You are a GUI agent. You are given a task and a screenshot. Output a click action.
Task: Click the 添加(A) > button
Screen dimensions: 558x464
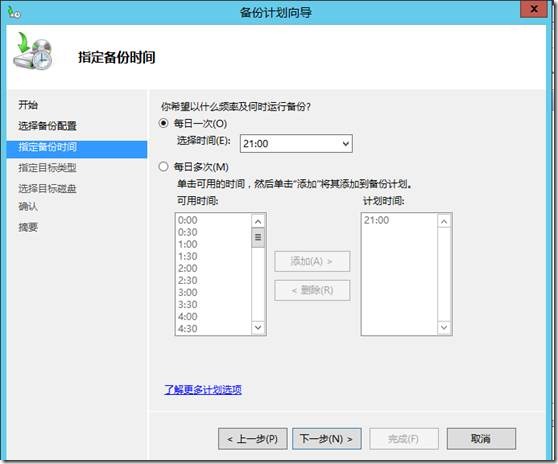312,262
